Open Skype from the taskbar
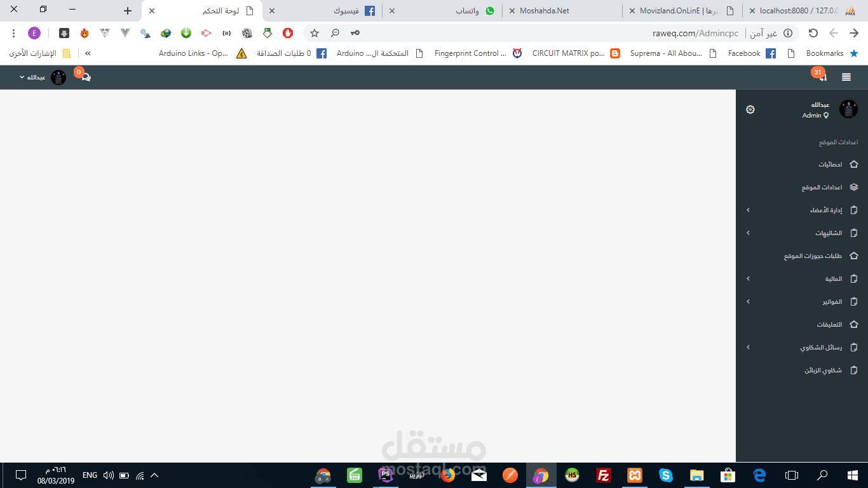The image size is (868, 488). [665, 475]
